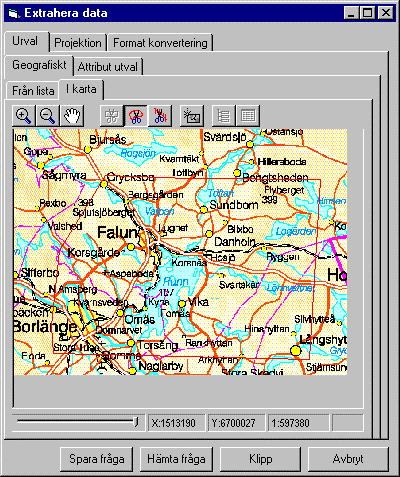Click the Hämta fråga button

click(x=176, y=459)
